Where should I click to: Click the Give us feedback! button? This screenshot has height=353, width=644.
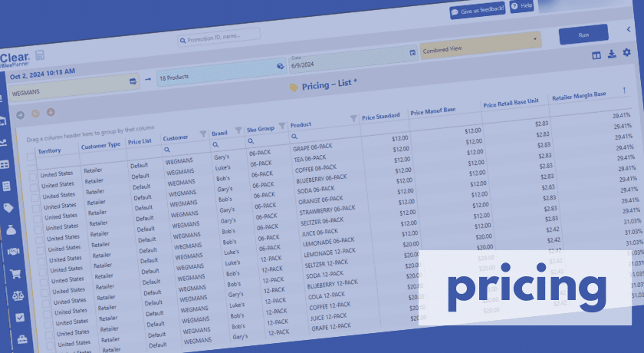tap(478, 10)
